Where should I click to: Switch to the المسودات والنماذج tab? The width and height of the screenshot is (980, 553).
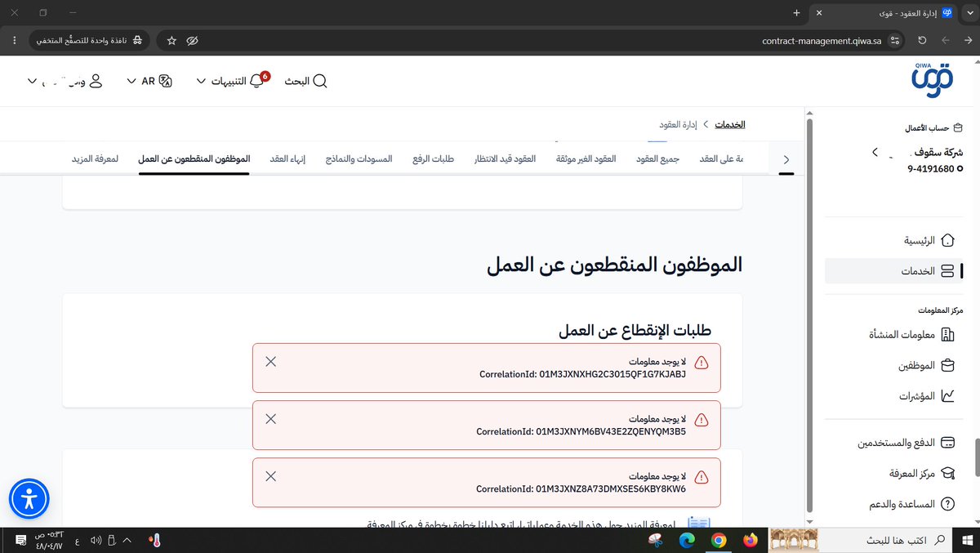click(359, 158)
